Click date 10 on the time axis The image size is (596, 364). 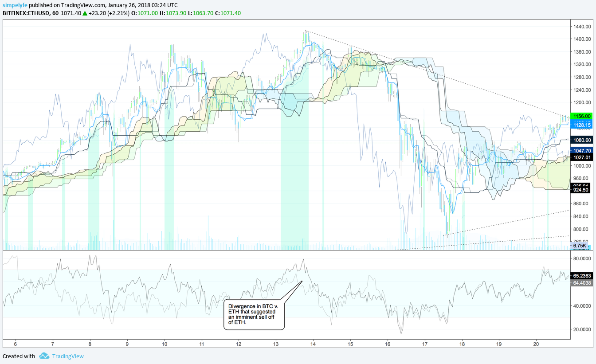pyautogui.click(x=165, y=344)
